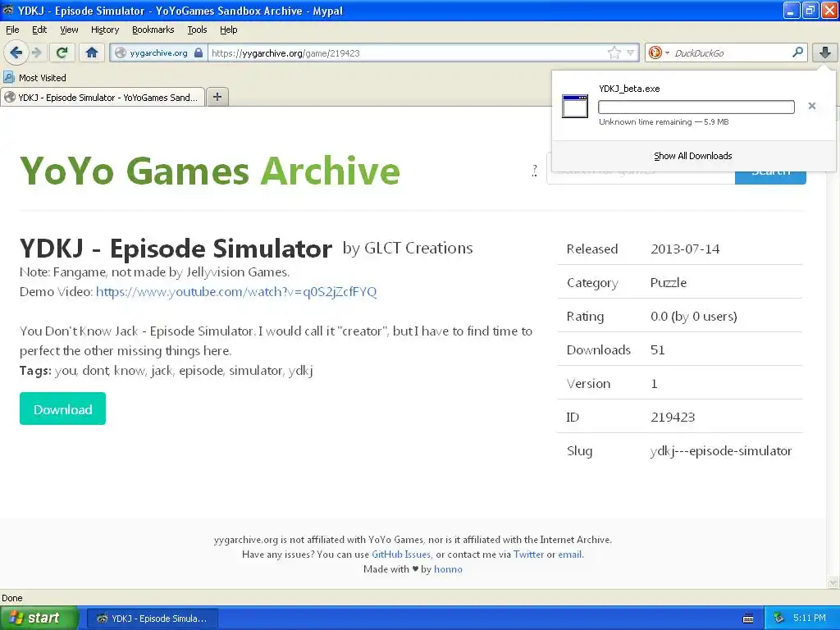This screenshot has width=840, height=630.
Task: Click the Downloads count 51
Action: 657,349
